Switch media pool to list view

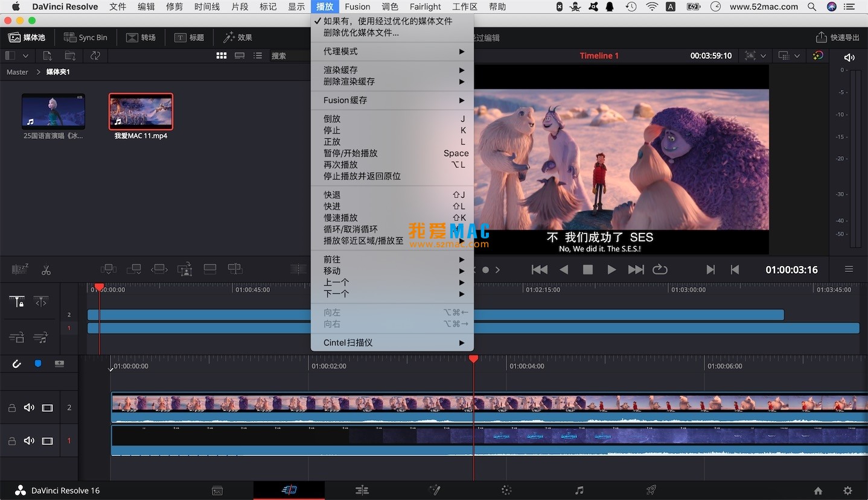[x=258, y=55]
